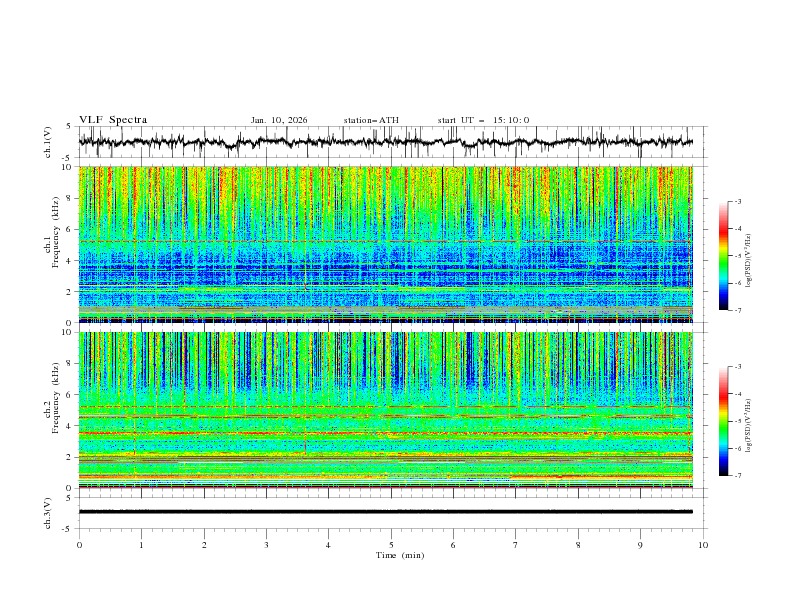The height and width of the screenshot is (612, 792).
Task: Click '-7' on ch.2 colorbar
Action: [x=737, y=475]
